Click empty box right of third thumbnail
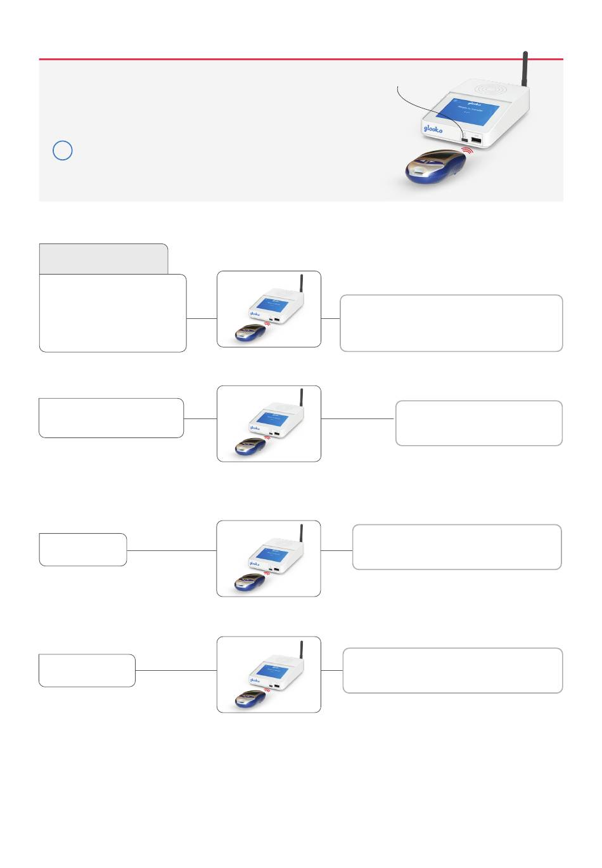Screen dimensions: 602x868 coord(457,547)
